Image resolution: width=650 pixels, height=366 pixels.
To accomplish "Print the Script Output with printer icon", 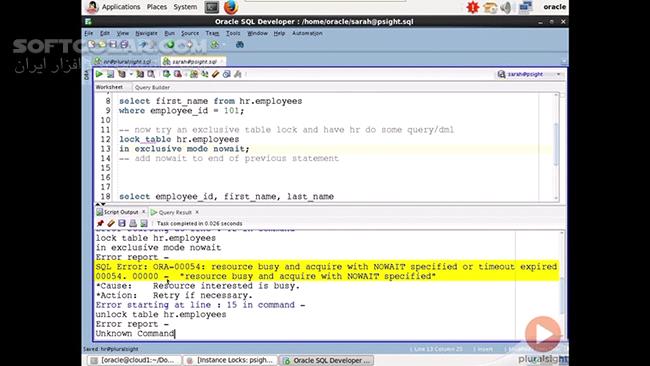I will click(x=133, y=223).
